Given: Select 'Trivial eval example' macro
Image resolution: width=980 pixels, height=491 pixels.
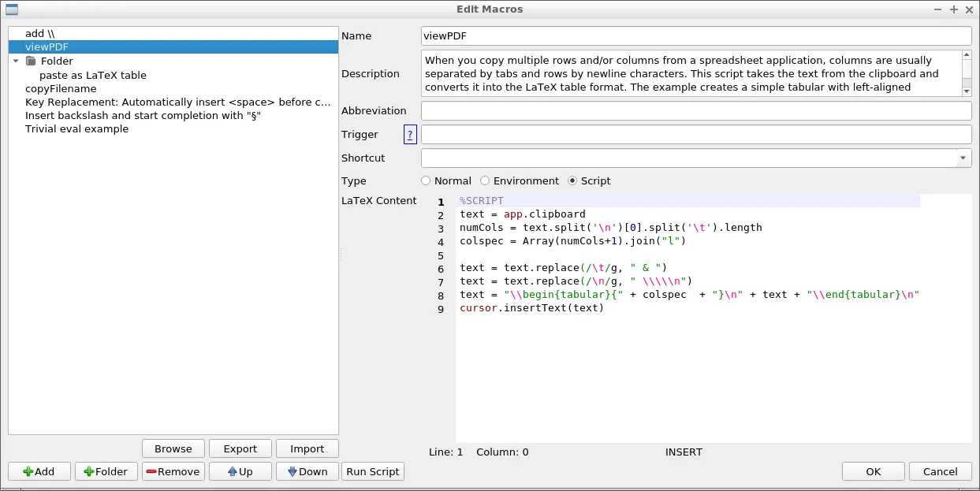Looking at the screenshot, I should (76, 128).
